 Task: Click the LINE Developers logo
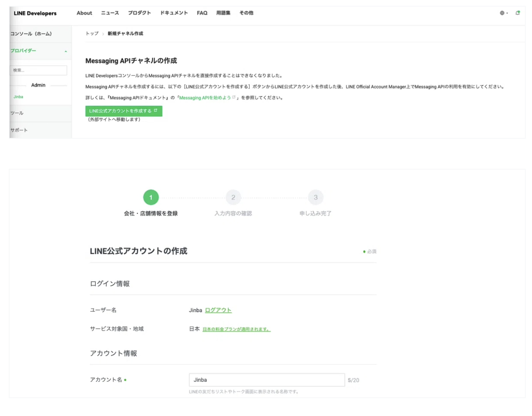35,13
